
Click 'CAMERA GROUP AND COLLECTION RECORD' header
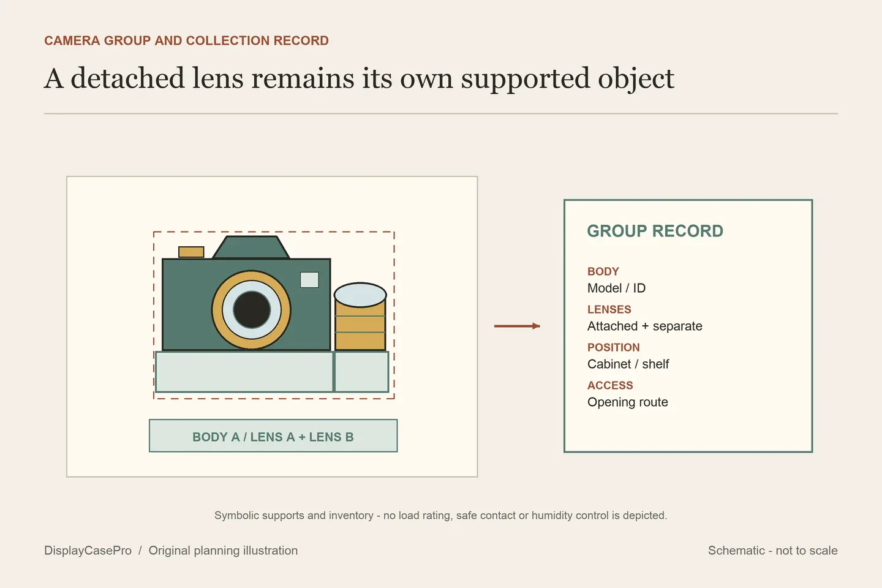click(186, 40)
